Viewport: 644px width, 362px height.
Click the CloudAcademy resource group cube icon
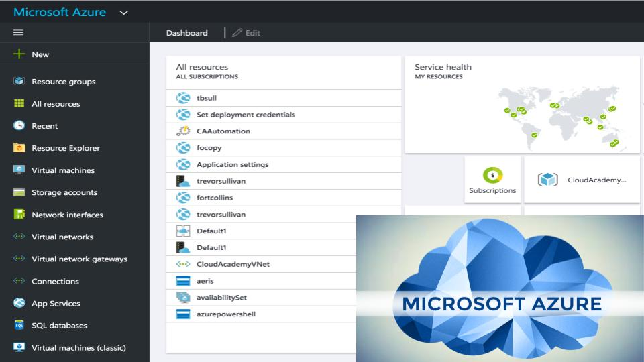click(x=548, y=180)
